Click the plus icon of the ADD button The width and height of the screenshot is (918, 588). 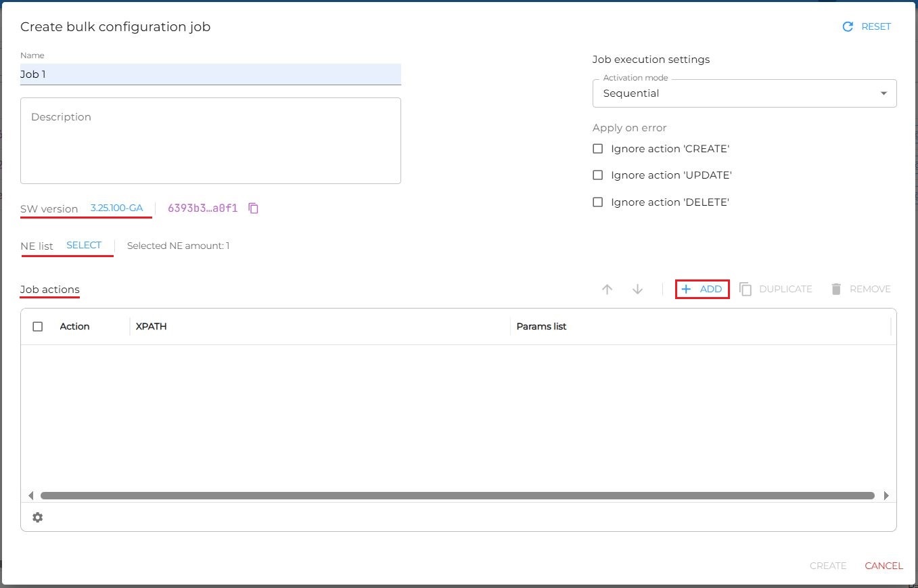pos(686,289)
